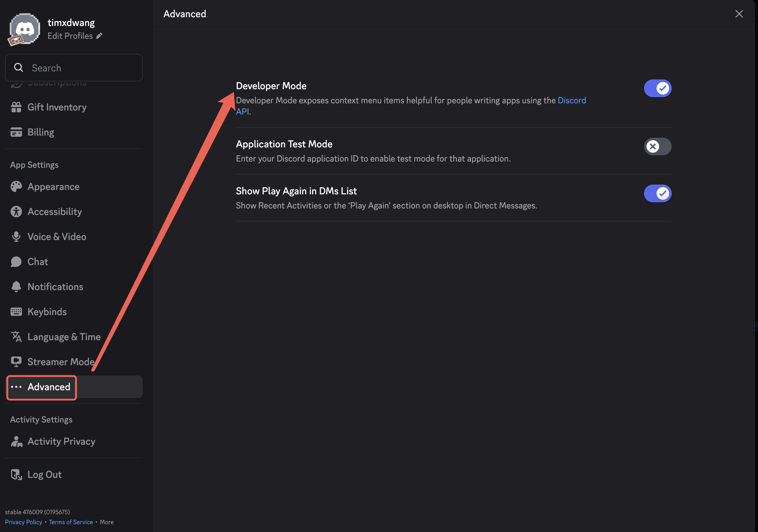Click the Language & Time translate icon
Image resolution: width=758 pixels, height=532 pixels.
(16, 337)
